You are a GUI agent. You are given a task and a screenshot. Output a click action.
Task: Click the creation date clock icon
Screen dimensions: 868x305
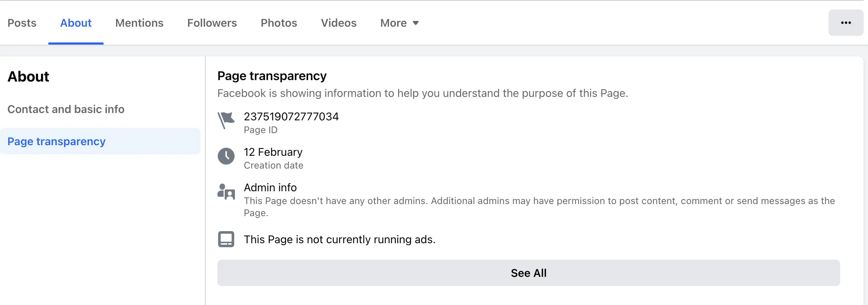tap(226, 156)
